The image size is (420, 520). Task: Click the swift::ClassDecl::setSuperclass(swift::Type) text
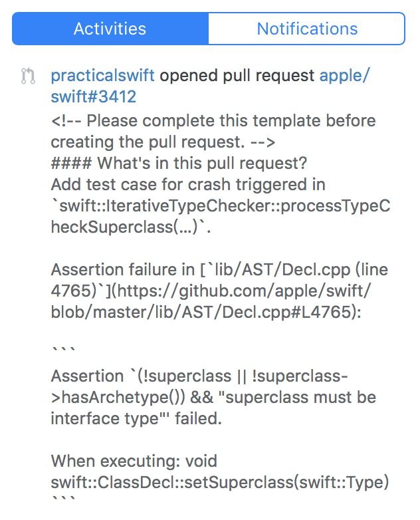point(219,482)
